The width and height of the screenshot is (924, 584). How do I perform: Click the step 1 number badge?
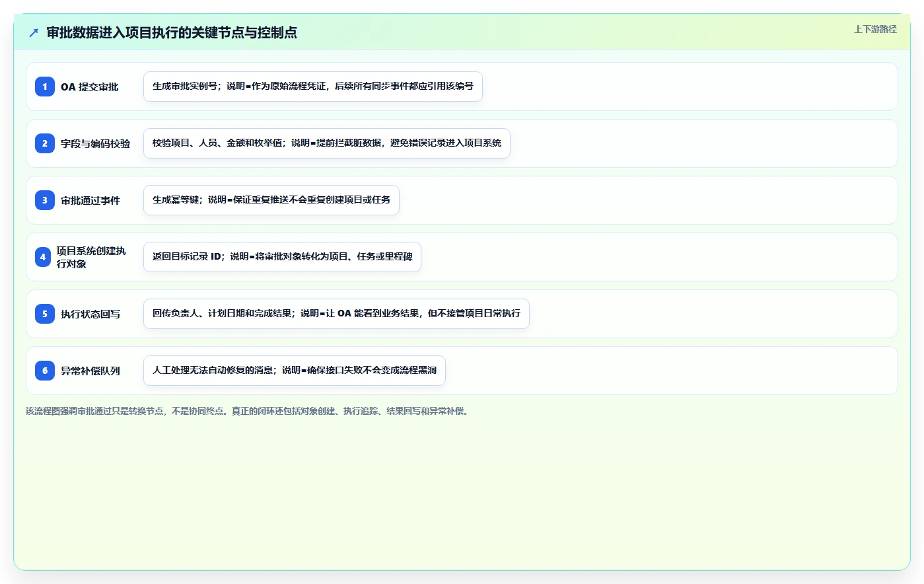coord(45,87)
